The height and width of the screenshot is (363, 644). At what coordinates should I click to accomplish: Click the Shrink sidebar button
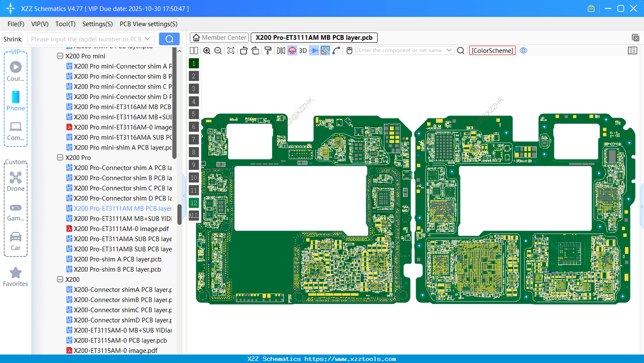click(x=12, y=38)
